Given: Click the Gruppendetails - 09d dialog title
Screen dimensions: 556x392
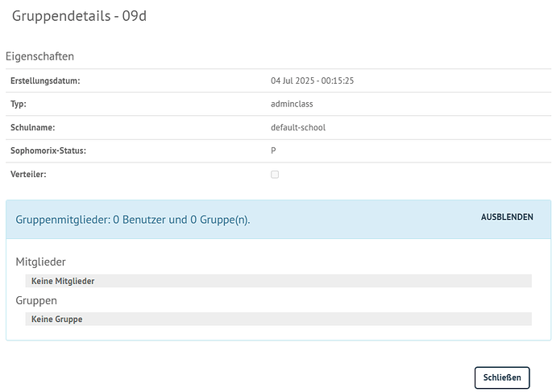Looking at the screenshot, I should click(x=78, y=16).
